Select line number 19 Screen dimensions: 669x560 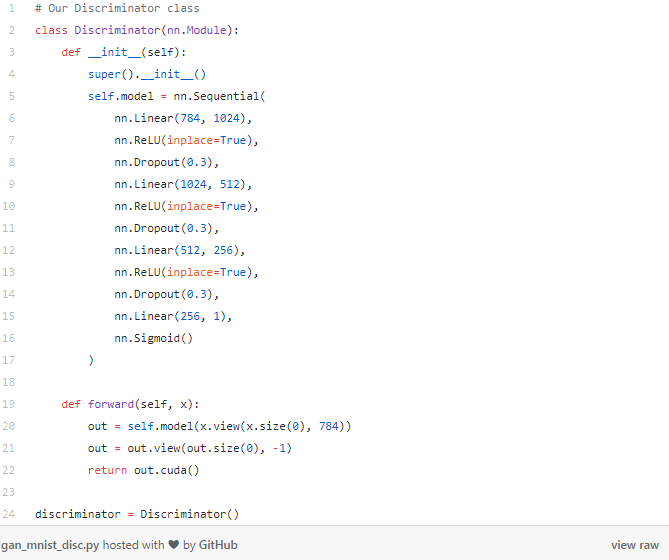tap(9, 404)
